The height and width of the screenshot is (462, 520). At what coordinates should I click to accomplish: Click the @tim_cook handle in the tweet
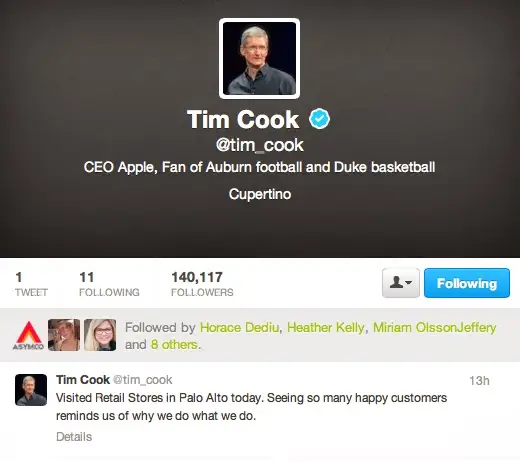coord(142,380)
